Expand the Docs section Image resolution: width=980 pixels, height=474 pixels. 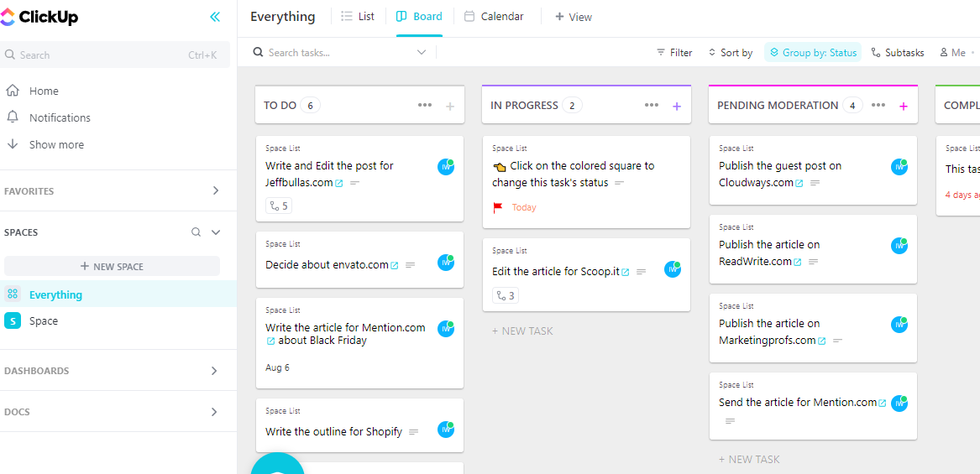[x=214, y=412]
